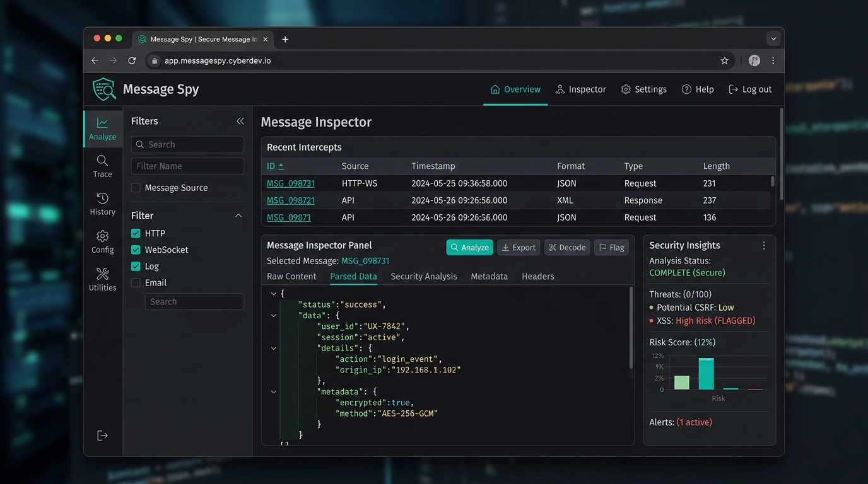This screenshot has height=484, width=868.
Task: Sort by the Timestamp column header
Action: click(433, 166)
